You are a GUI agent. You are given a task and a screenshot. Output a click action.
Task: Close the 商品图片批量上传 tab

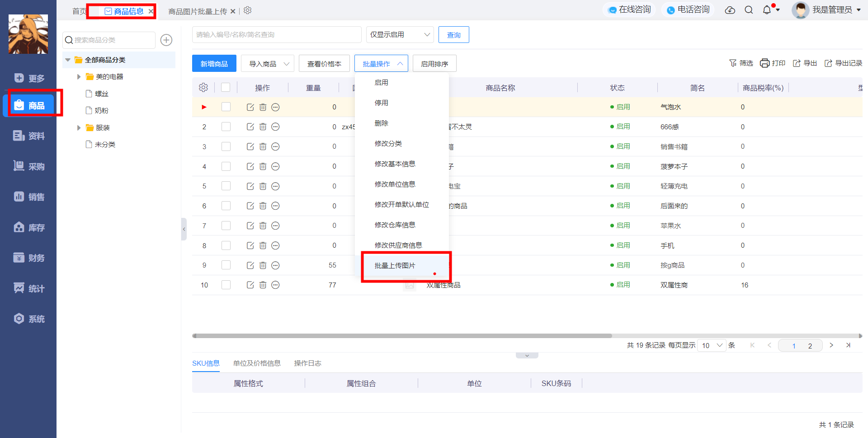(233, 11)
